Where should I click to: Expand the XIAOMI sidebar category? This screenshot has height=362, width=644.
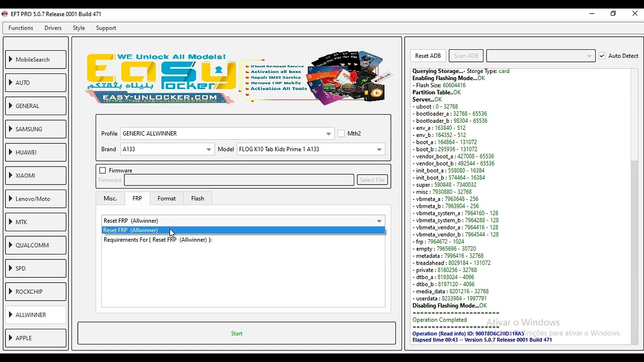click(x=36, y=175)
